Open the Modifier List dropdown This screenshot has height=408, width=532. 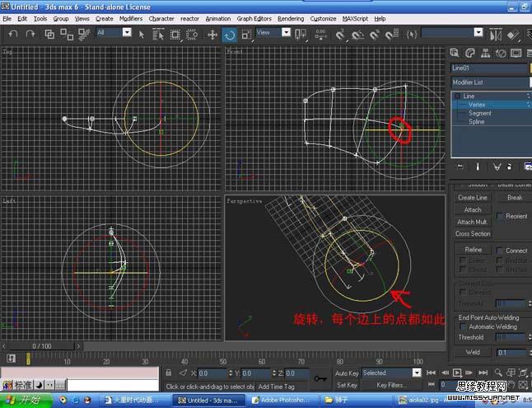point(492,82)
